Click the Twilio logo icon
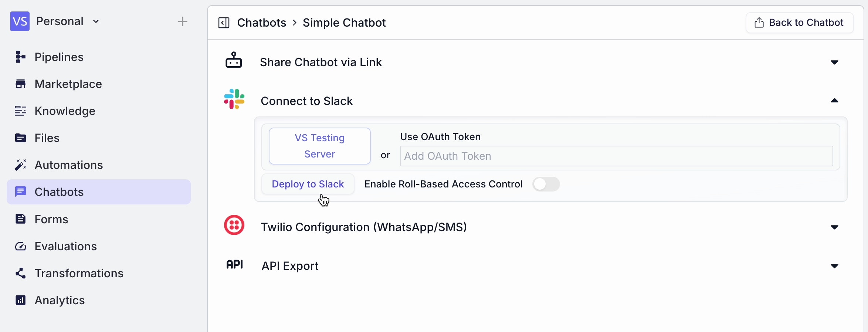Screen dimensions: 868x332 [234, 225]
